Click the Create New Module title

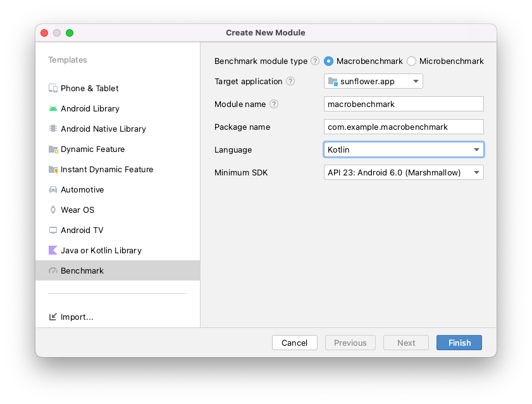tap(266, 32)
